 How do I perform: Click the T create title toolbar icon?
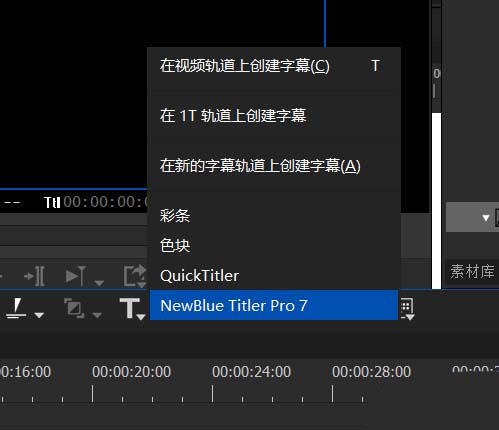click(129, 308)
